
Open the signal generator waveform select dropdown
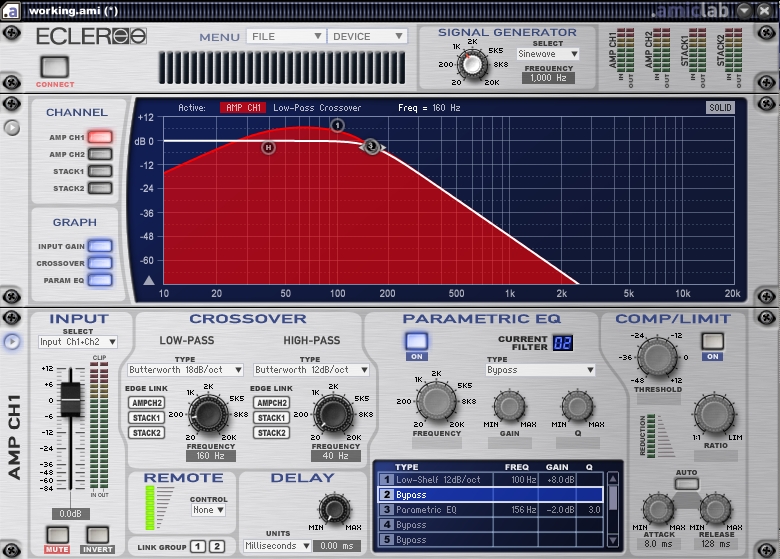548,54
